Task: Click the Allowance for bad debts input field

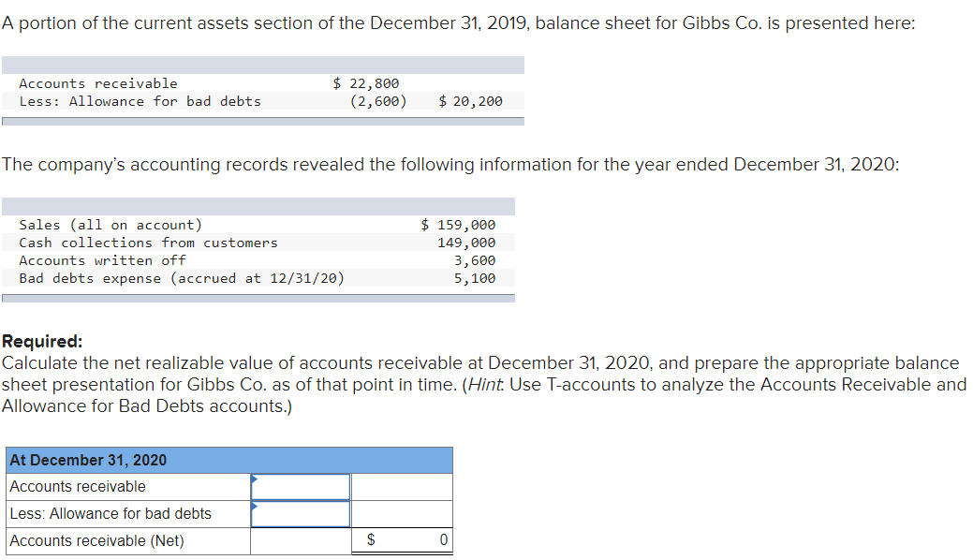Action: pyautogui.click(x=300, y=513)
